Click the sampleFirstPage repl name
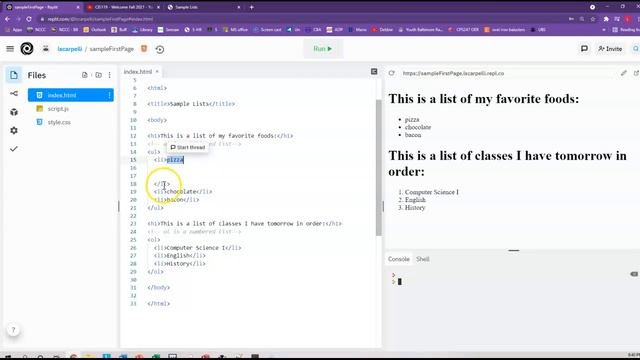Image resolution: width=640 pixels, height=360 pixels. point(111,49)
